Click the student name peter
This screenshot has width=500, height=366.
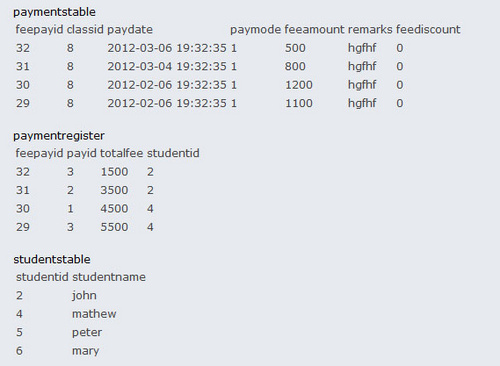click(x=87, y=333)
